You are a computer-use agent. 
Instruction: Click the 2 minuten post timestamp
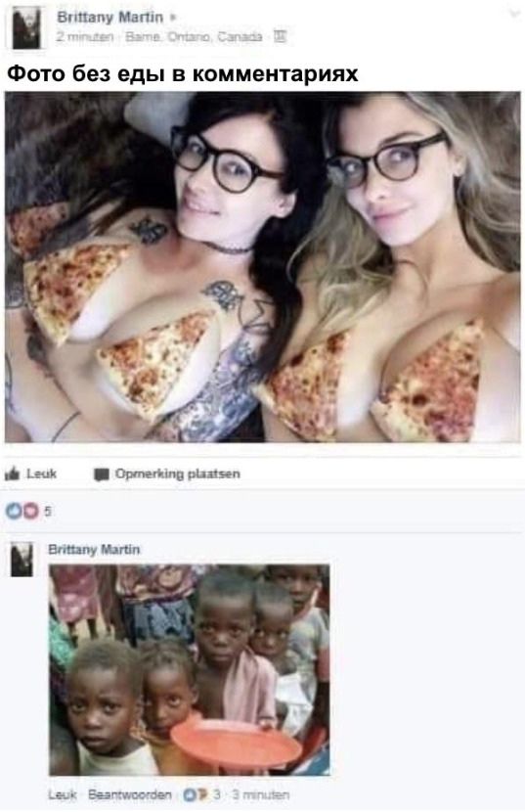[x=85, y=37]
